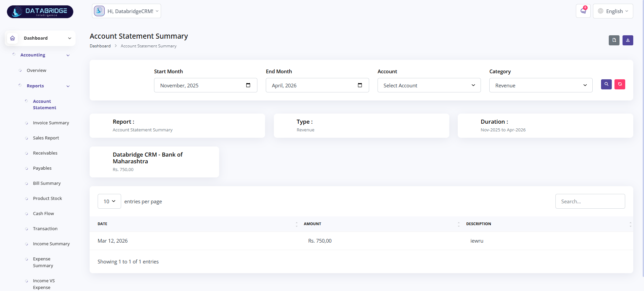The height and width of the screenshot is (291, 644).
Task: Click the Dashboard home icon
Action: (12, 38)
